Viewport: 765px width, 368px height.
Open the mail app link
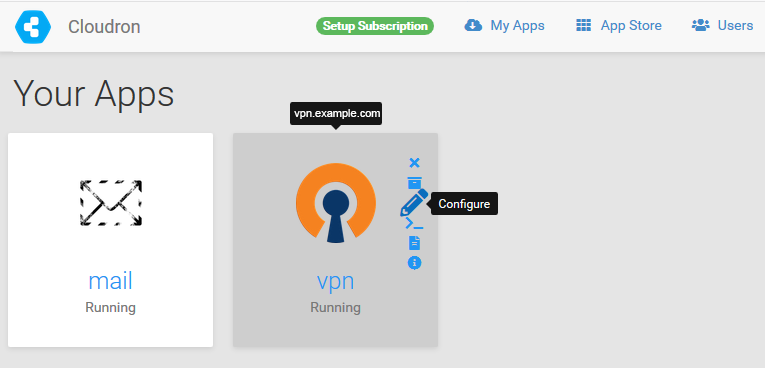pos(110,281)
